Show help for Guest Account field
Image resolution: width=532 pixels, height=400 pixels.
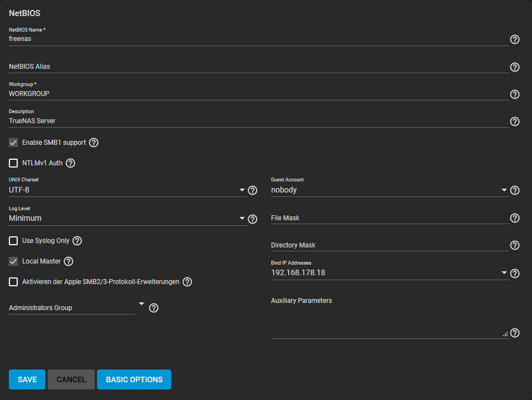coord(515,190)
